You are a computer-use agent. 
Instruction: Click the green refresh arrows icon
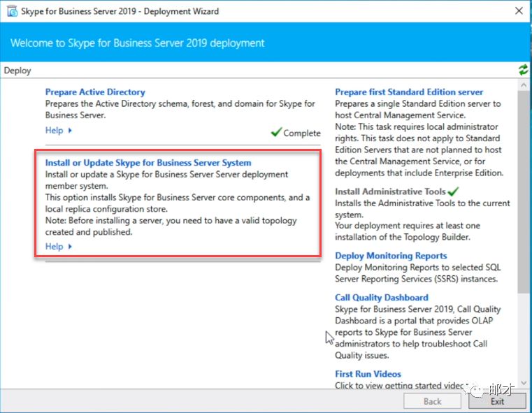[523, 70]
